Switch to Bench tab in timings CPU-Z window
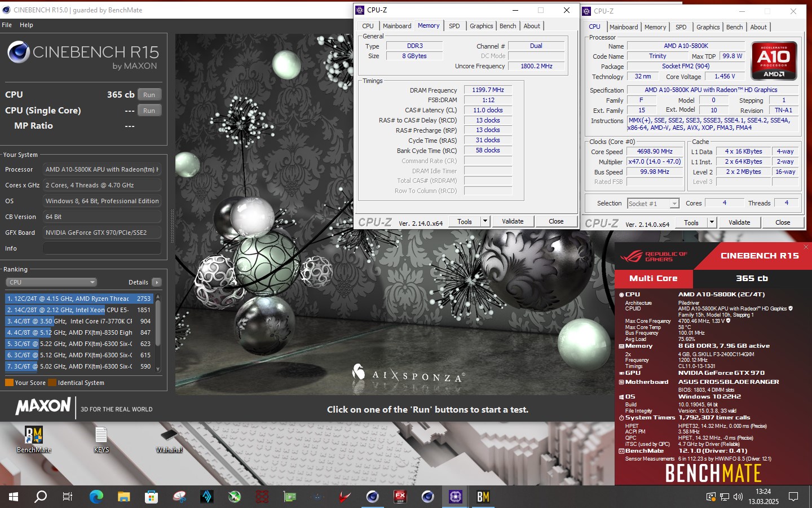The width and height of the screenshot is (812, 508). (507, 26)
